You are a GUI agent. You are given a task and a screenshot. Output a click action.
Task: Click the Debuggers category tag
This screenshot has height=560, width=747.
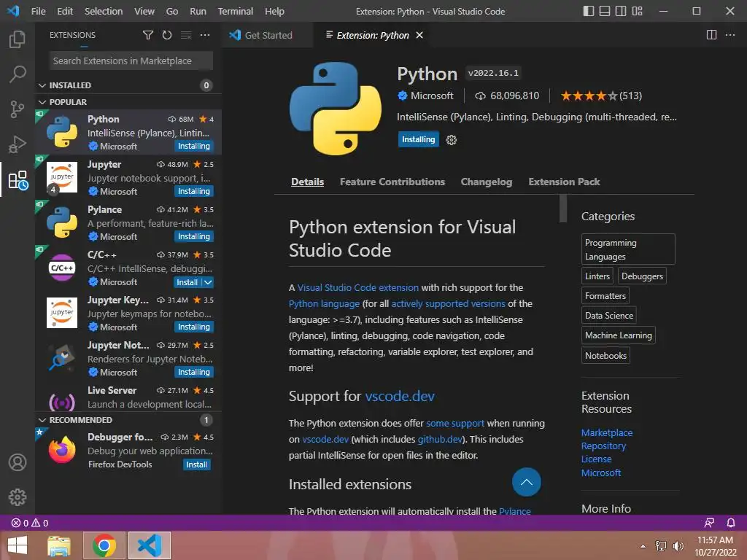coord(642,276)
